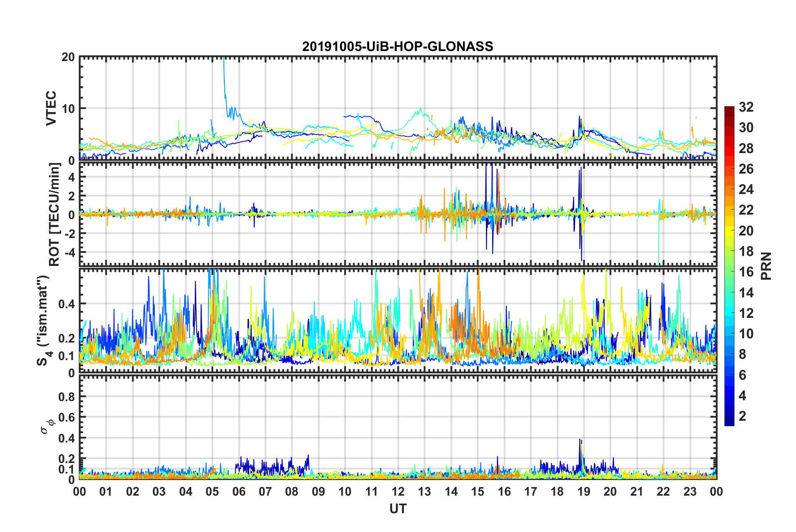The width and height of the screenshot is (796, 532).
Task: Click UT axis tick label 19
Action: click(x=584, y=491)
